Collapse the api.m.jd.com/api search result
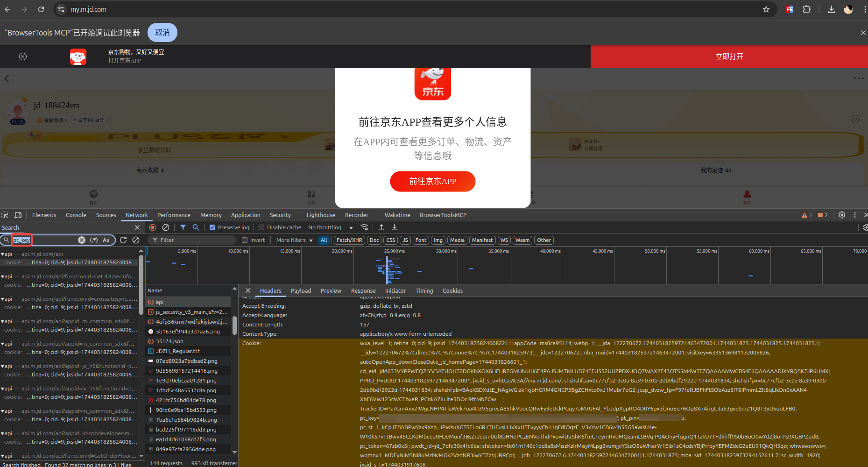 click(x=3, y=254)
